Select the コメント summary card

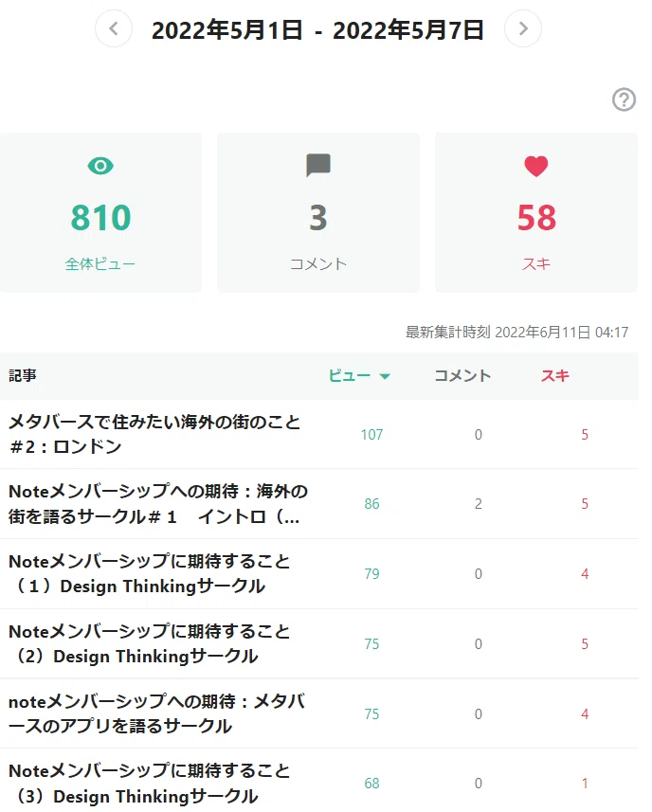click(318, 212)
